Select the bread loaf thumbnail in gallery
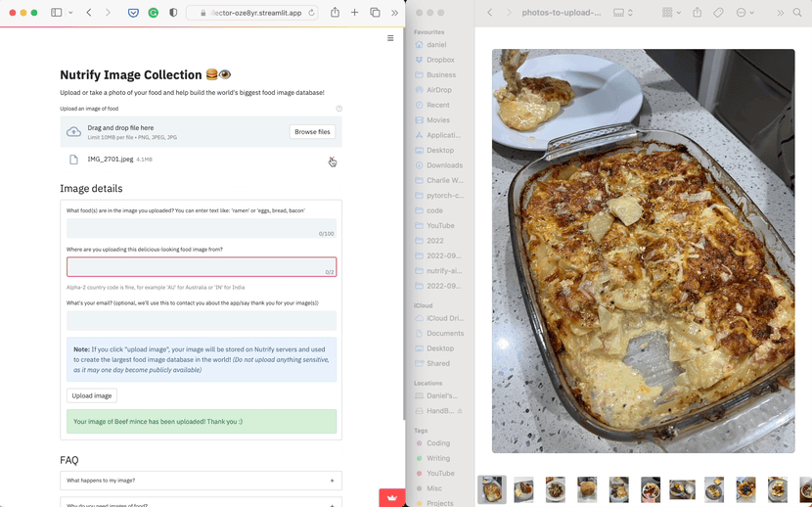The image size is (812, 507). point(587,489)
